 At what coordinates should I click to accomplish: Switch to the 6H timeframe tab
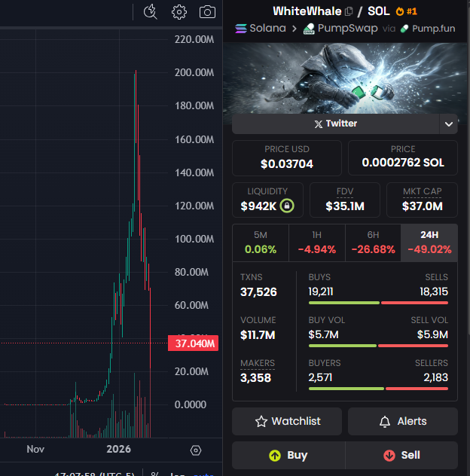[x=373, y=243]
